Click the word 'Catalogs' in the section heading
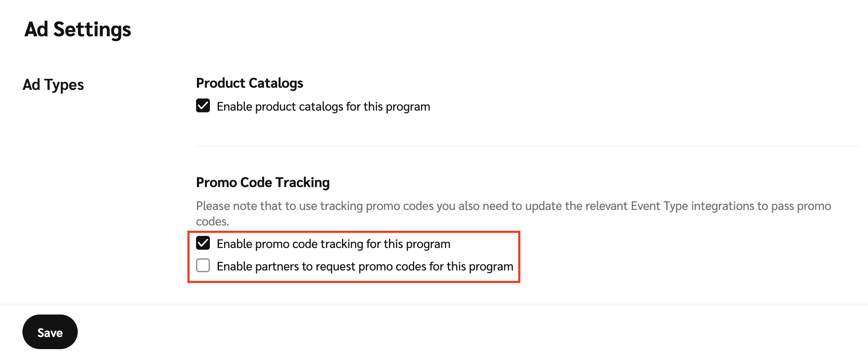 point(276,83)
